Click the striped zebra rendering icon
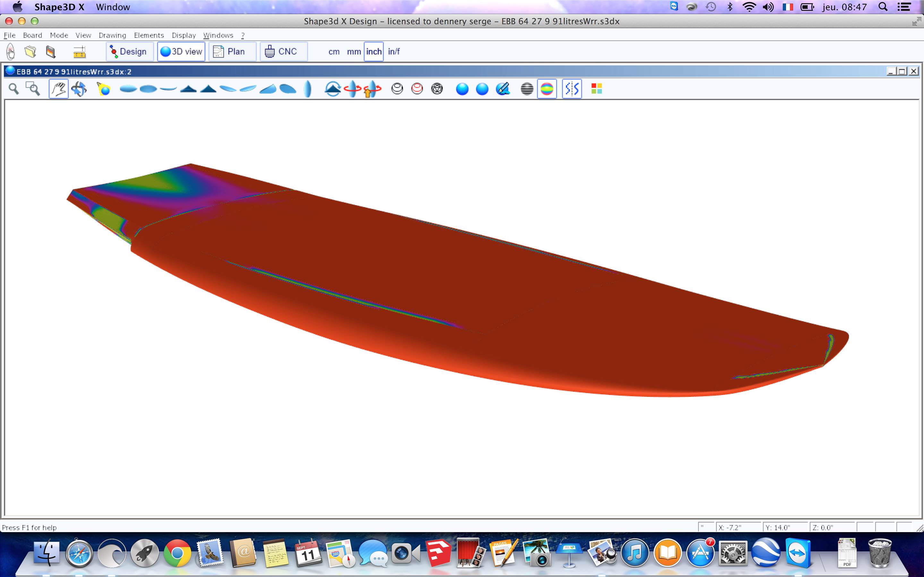This screenshot has width=924, height=577. click(526, 89)
